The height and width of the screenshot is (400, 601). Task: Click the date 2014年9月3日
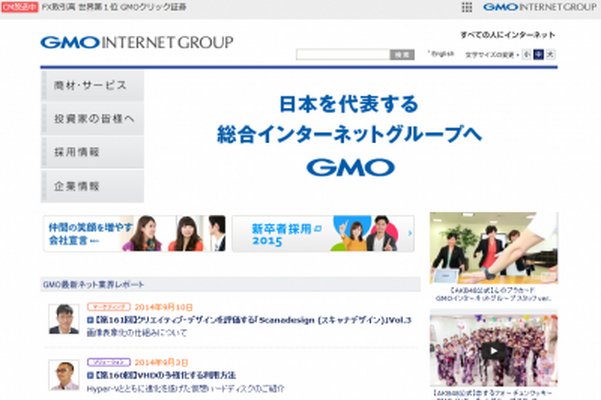pyautogui.click(x=161, y=362)
